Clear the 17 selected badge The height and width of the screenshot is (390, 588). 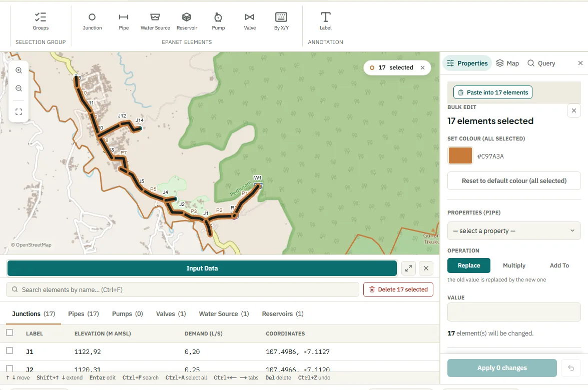(423, 68)
